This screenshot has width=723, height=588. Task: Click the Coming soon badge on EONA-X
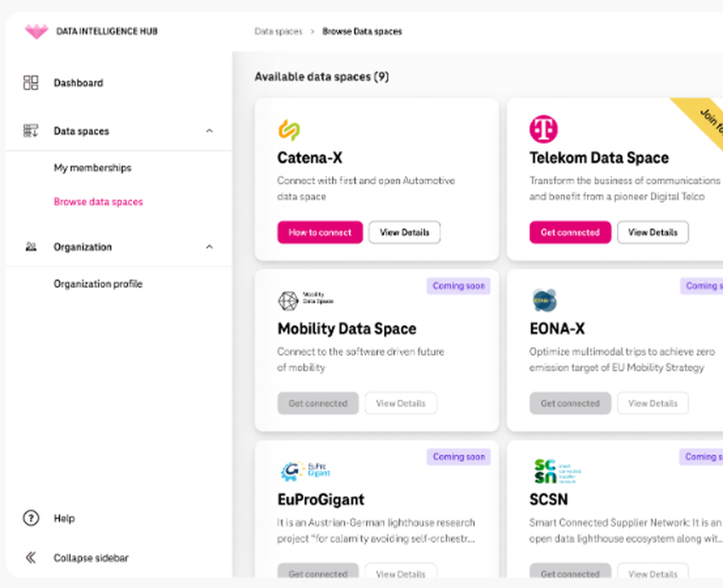701,286
